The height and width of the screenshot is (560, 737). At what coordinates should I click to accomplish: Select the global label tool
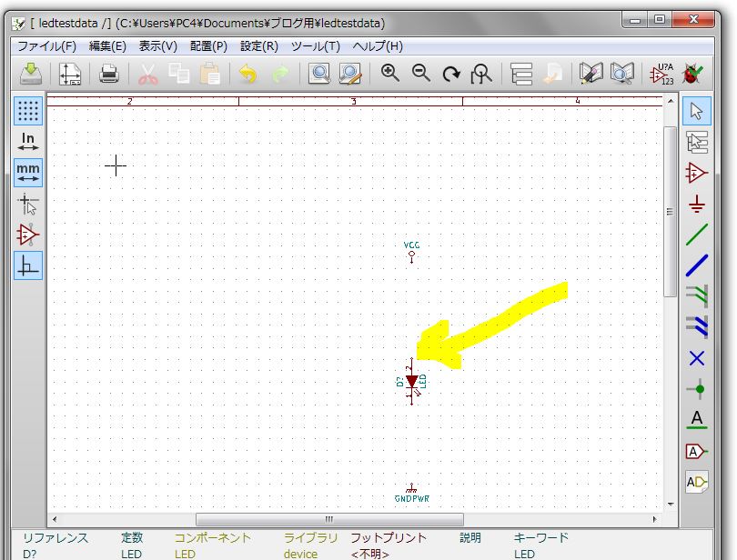(x=697, y=452)
